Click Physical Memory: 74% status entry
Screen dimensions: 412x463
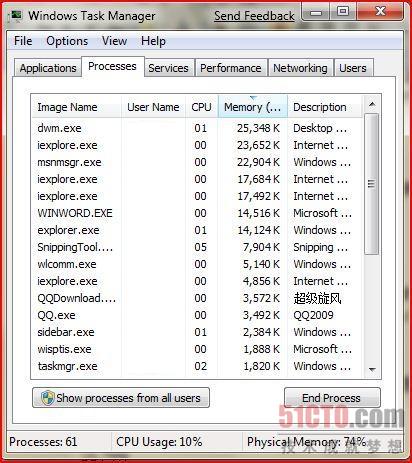coord(306,442)
